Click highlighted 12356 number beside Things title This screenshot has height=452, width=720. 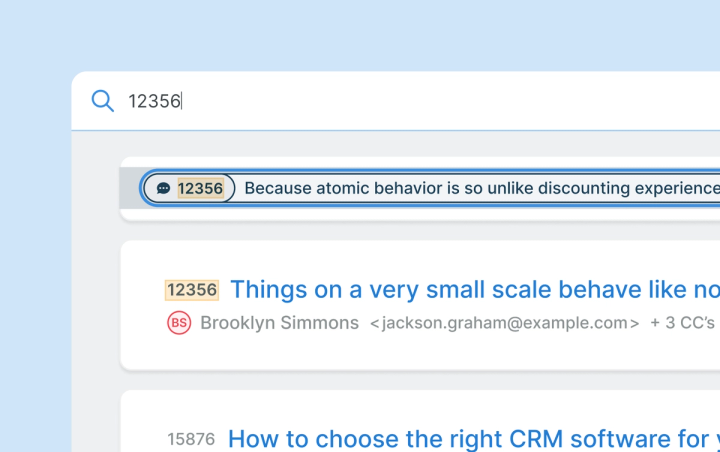[192, 290]
